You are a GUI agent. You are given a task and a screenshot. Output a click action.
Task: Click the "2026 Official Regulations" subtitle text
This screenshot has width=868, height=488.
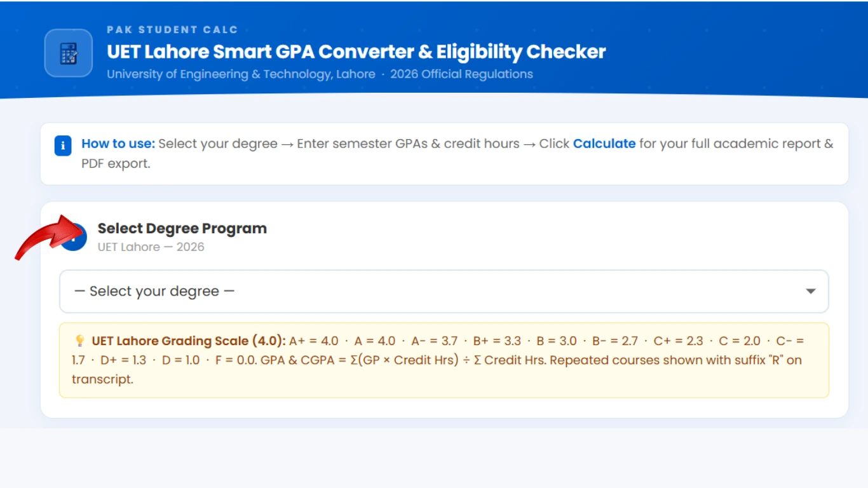[461, 74]
